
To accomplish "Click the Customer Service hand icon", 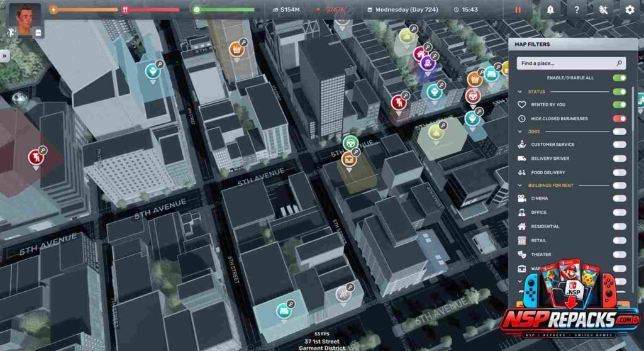I will tap(521, 145).
